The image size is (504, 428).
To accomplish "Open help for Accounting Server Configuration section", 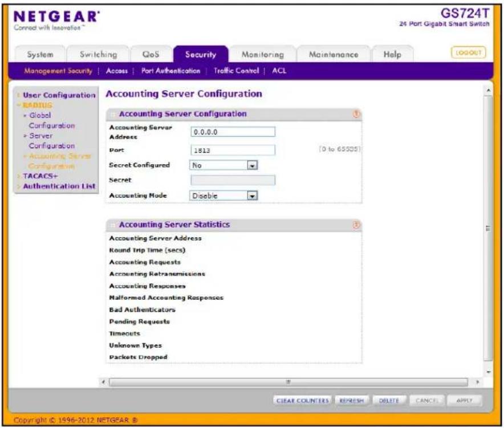I will [x=356, y=114].
